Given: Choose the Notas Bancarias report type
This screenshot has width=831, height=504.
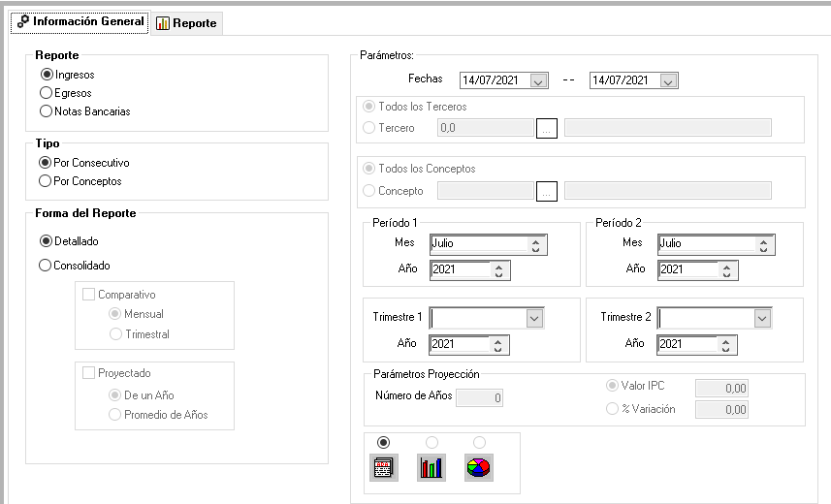Looking at the screenshot, I should pyautogui.click(x=46, y=111).
